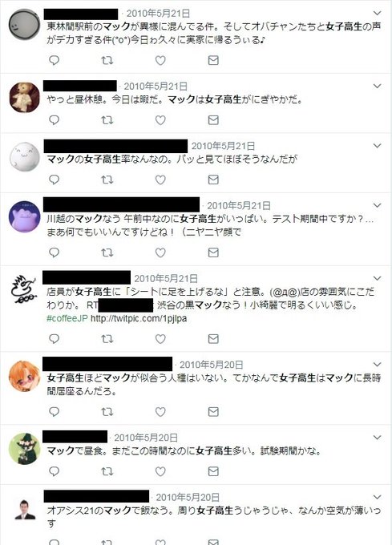Like the やっと昼休憩 tweet
Screen dimensions: 392x545
[x=160, y=120]
